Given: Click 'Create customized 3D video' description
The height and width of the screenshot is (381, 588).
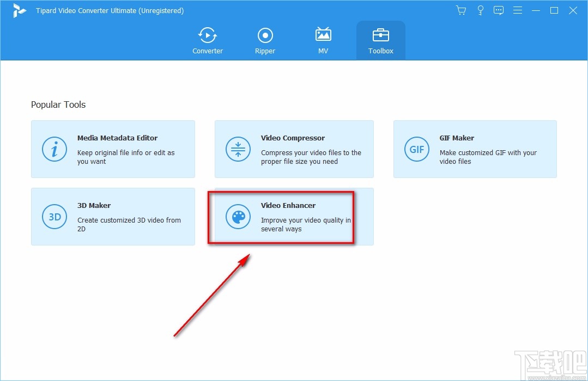Looking at the screenshot, I should 129,224.
